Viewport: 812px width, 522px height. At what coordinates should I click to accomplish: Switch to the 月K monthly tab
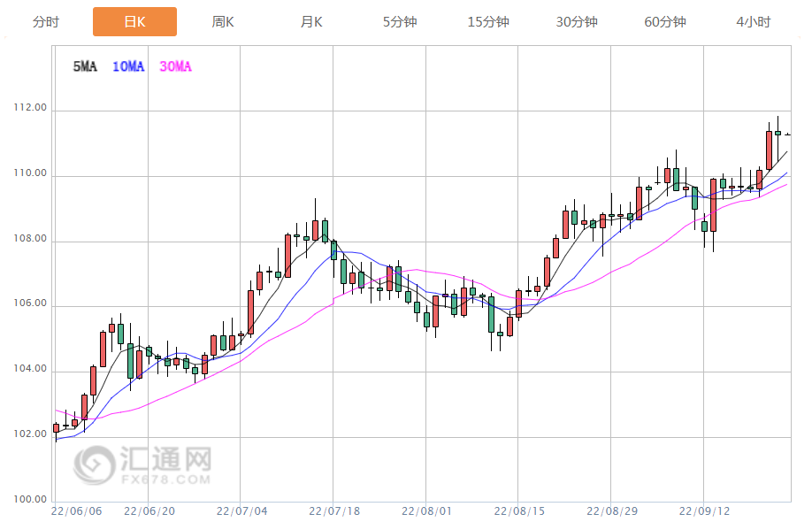[x=311, y=22]
